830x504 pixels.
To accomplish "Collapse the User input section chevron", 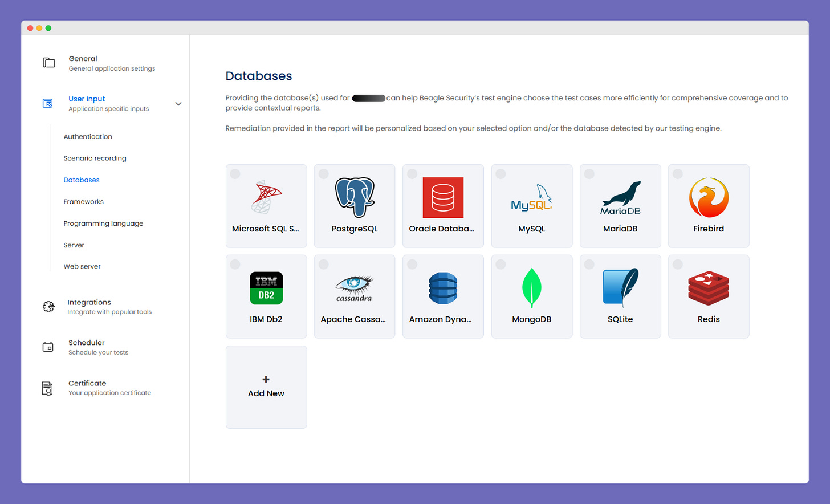I will (178, 104).
